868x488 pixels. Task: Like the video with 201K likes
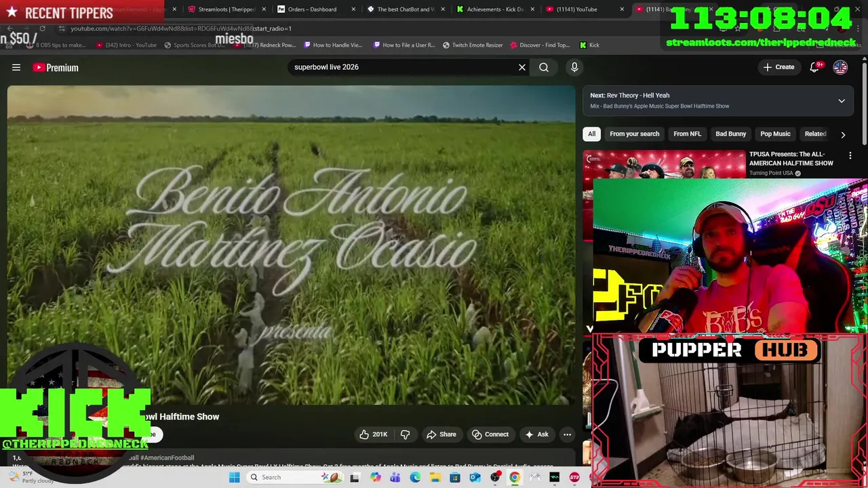[373, 434]
